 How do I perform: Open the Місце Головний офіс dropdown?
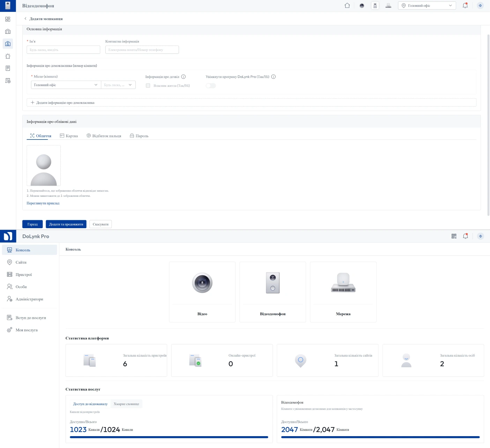pos(66,85)
